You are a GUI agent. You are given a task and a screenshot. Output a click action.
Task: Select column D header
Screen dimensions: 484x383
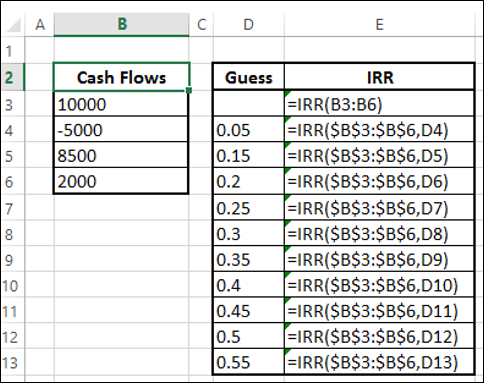pyautogui.click(x=249, y=24)
